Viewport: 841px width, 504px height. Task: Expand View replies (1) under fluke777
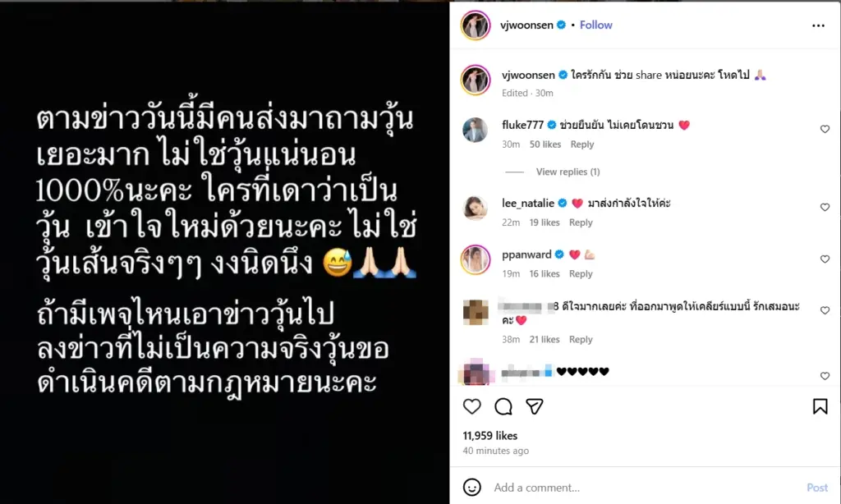568,172
